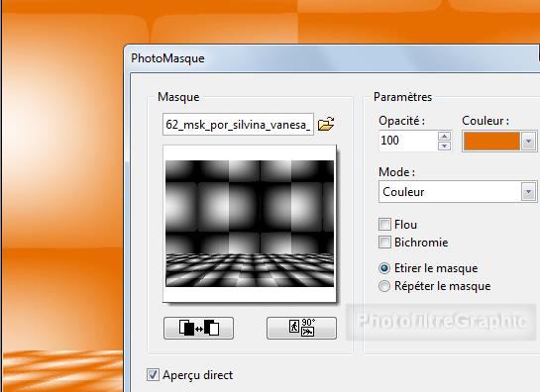Enable the Flou checkbox

point(384,225)
